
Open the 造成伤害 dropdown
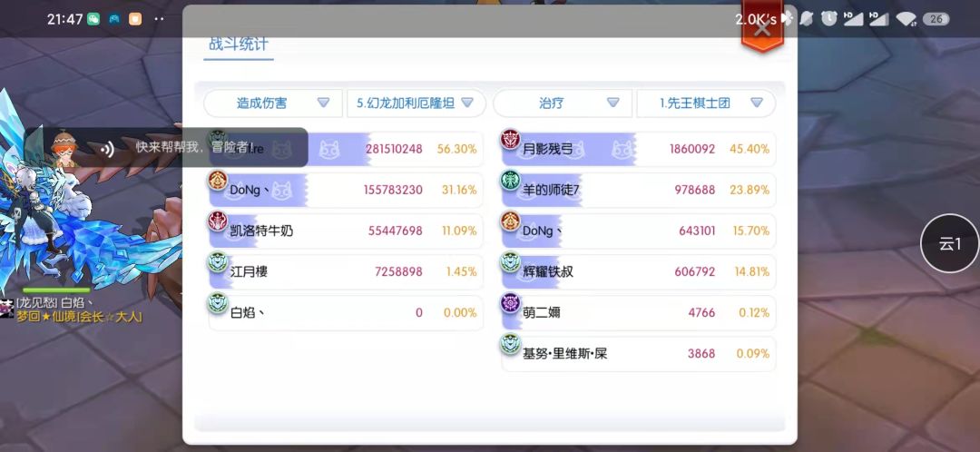273,103
